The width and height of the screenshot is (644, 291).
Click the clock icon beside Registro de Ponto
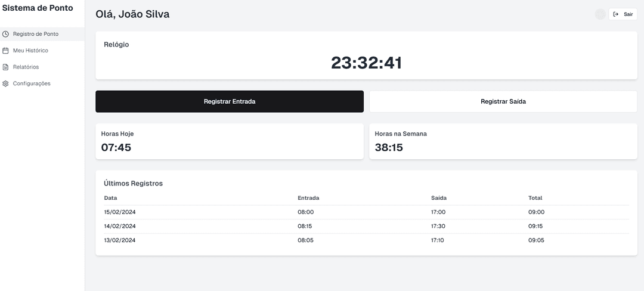pos(6,34)
